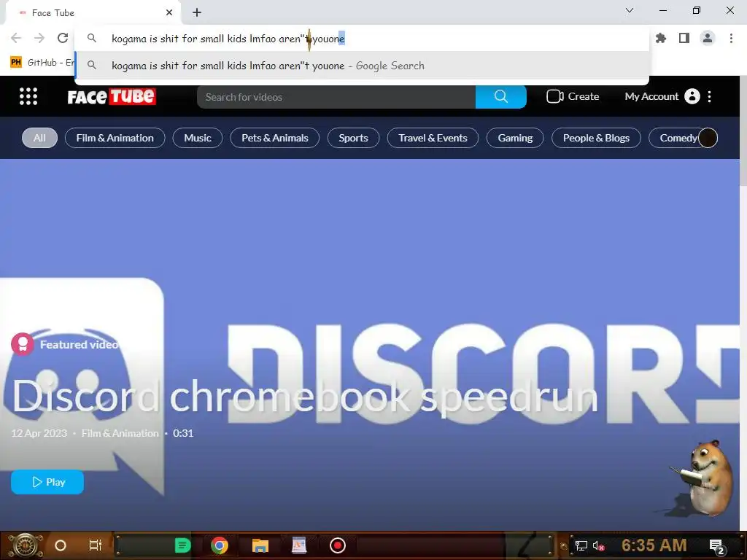Screen dimensions: 747x560
Task: Click the Create label
Action: click(x=583, y=96)
